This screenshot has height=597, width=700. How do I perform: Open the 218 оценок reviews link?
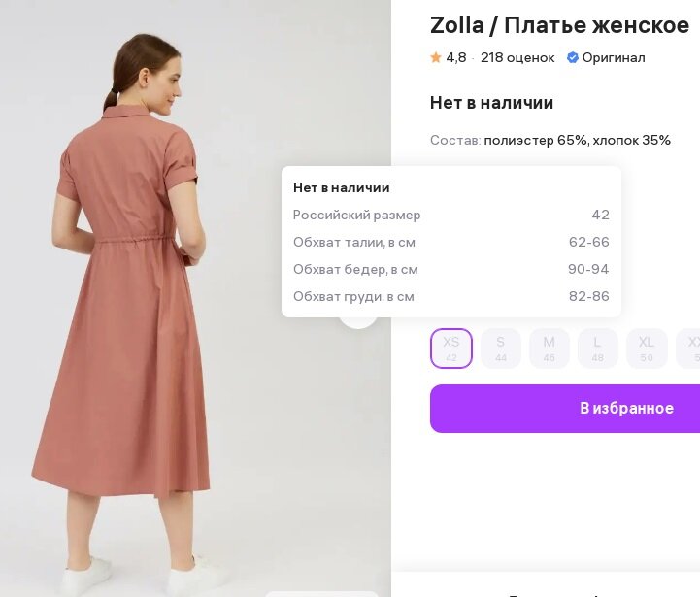coord(517,58)
